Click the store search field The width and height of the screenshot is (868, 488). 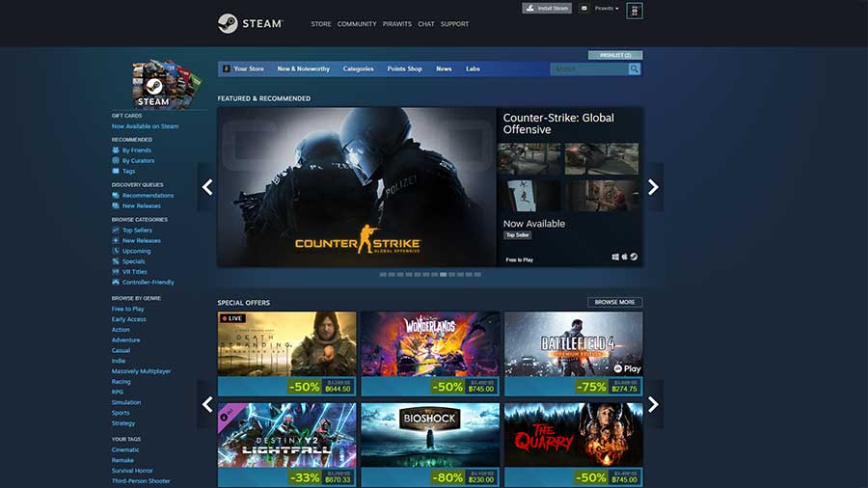[589, 68]
